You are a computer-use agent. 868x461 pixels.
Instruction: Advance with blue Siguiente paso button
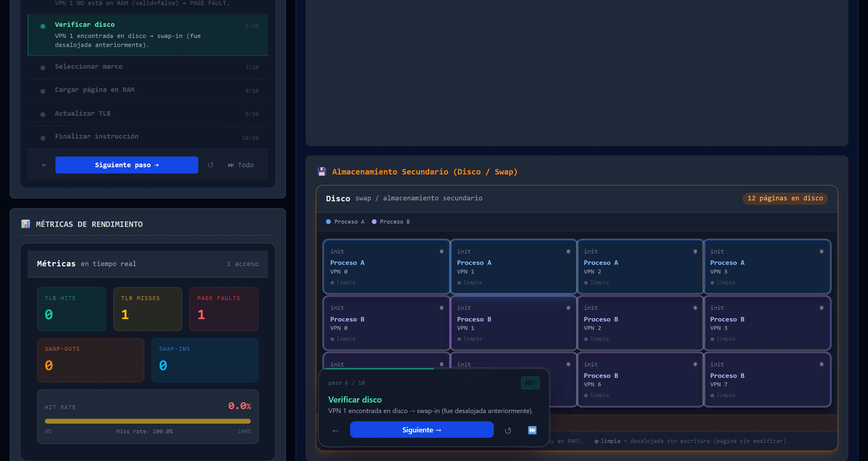tap(127, 165)
